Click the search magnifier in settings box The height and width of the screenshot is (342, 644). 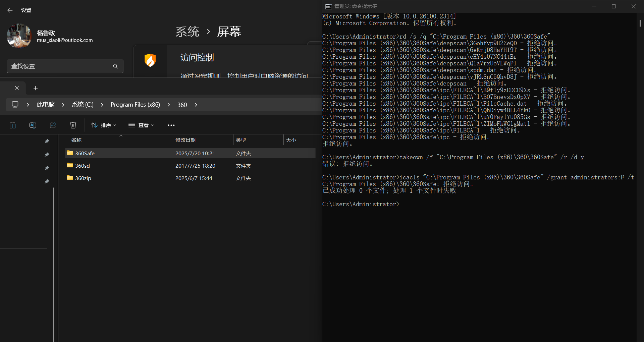(115, 66)
